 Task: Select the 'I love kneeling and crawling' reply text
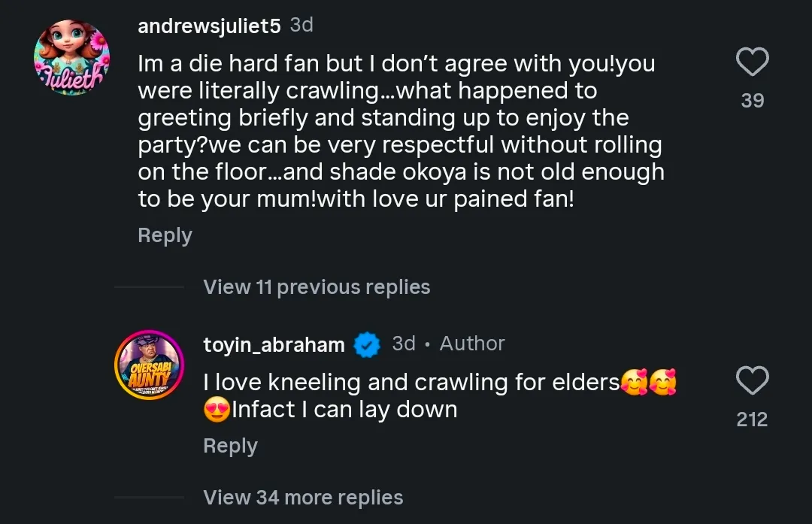click(411, 383)
